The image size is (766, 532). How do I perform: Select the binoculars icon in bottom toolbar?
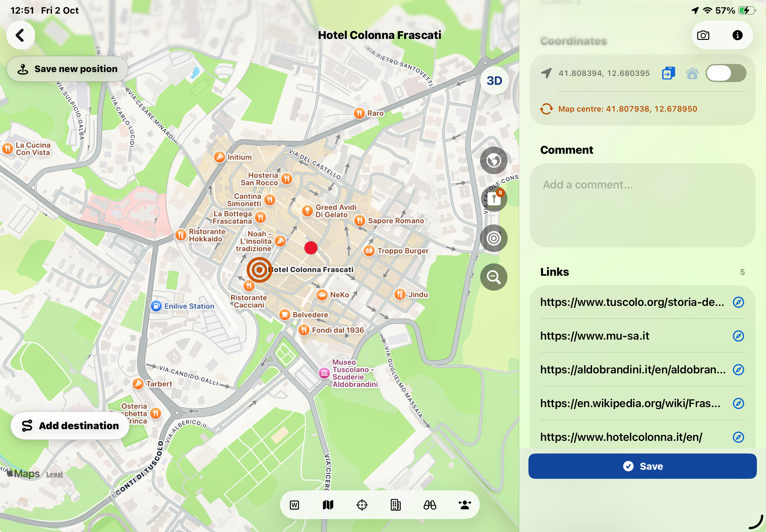click(x=430, y=505)
